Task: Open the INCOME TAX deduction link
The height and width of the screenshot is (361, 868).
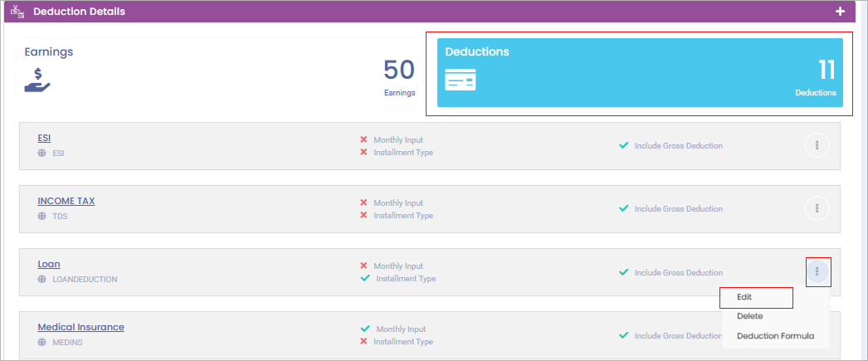Action: click(71, 201)
